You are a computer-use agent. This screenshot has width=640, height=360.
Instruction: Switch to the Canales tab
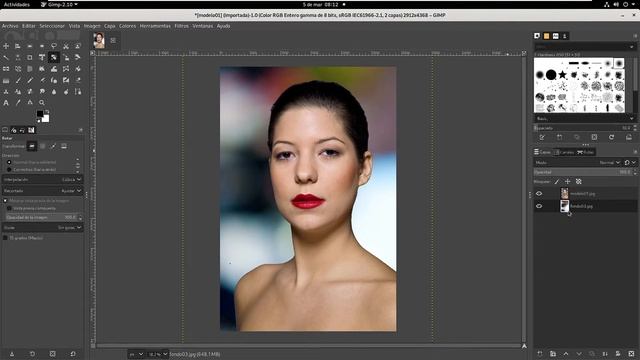[x=564, y=152]
